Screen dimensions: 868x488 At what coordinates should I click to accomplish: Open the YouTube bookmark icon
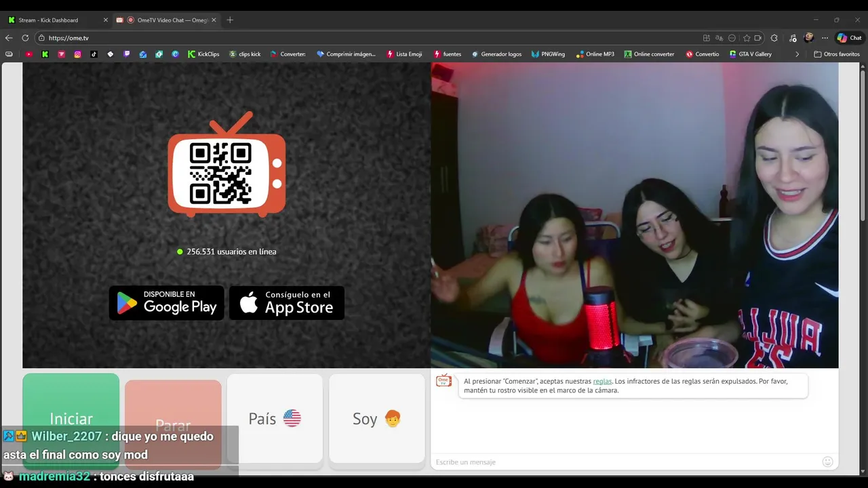(28, 54)
